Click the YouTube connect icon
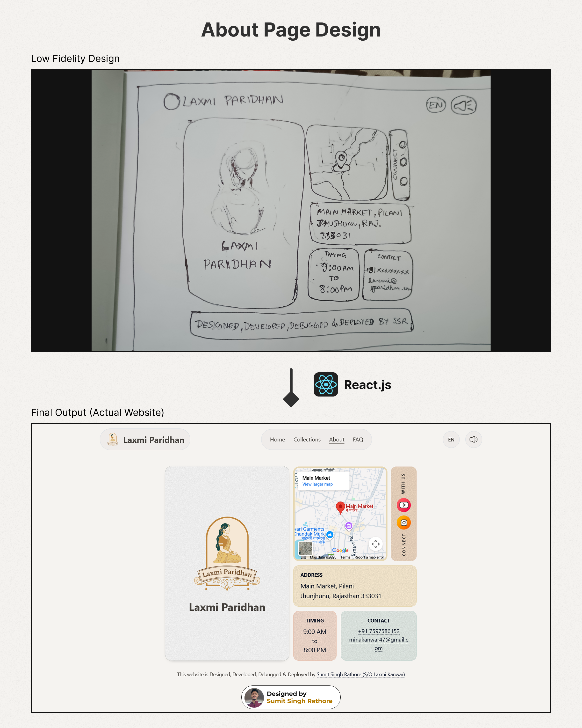 point(403,505)
